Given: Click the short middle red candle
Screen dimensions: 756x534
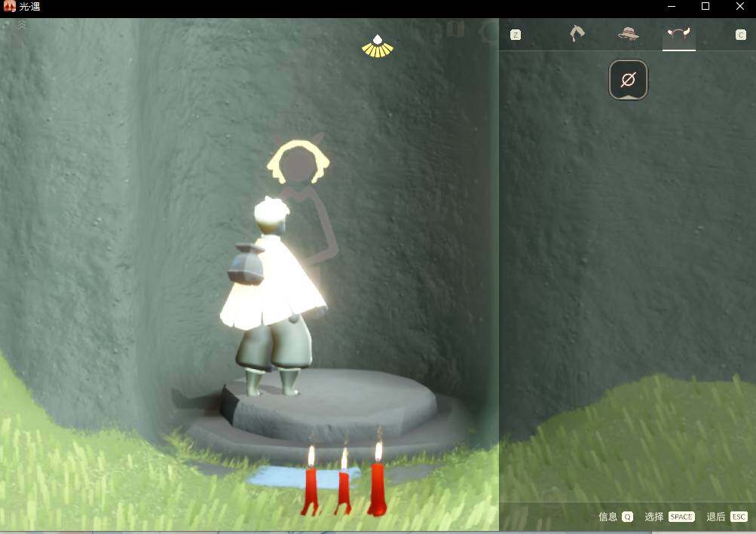Looking at the screenshot, I should (343, 484).
